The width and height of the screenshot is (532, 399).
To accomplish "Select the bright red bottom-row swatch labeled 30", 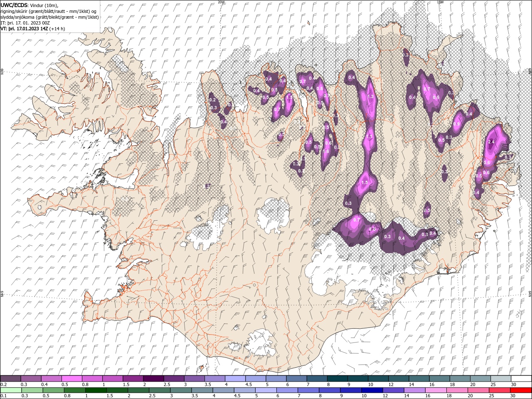I will [x=520, y=390].
